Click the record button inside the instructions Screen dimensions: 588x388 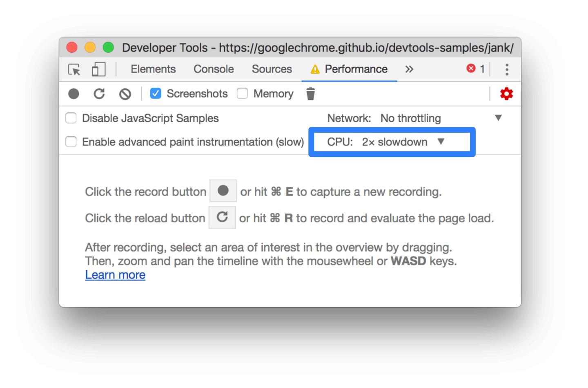(222, 191)
